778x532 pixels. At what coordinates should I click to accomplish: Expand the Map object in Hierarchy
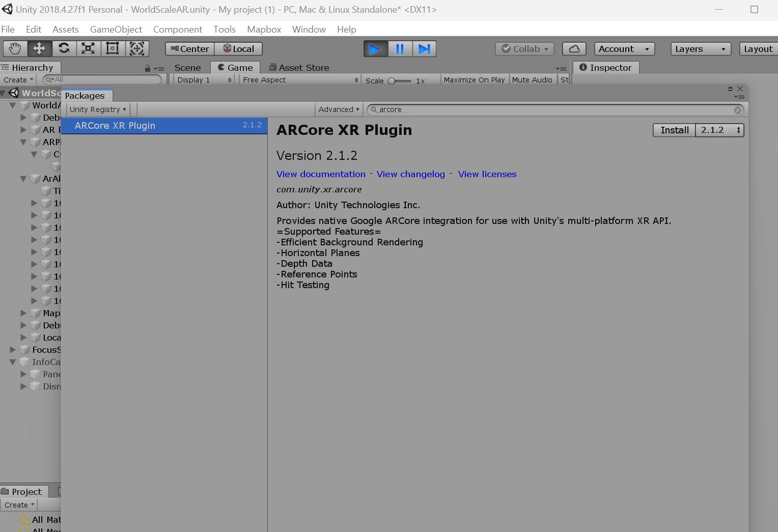click(x=23, y=313)
